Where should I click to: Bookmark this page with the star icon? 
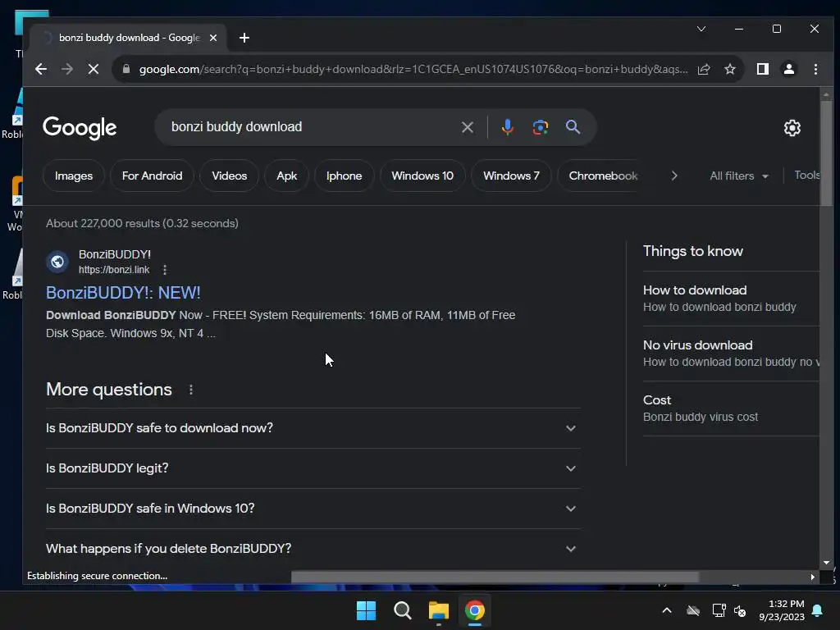(x=729, y=69)
